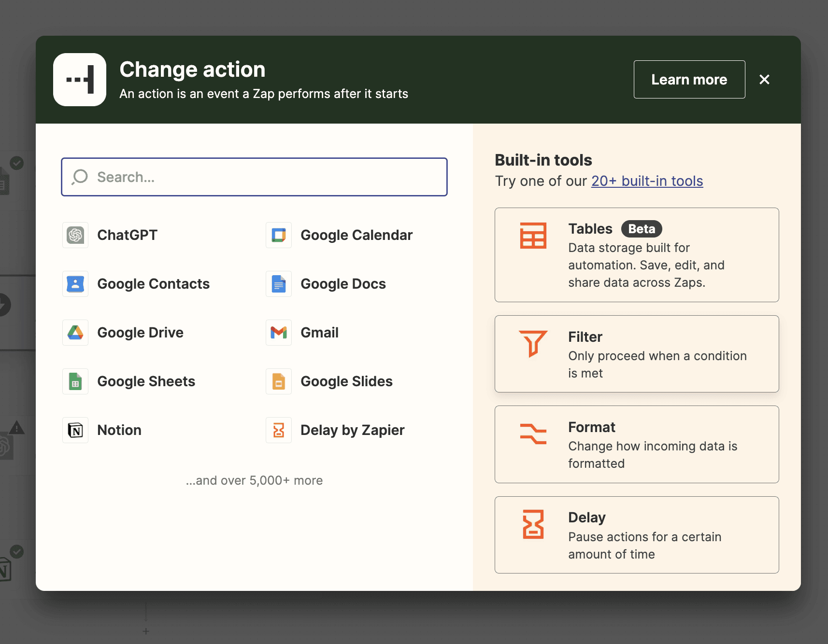Open the 20+ built-in tools link
Viewport: 828px width, 644px height.
pyautogui.click(x=647, y=181)
